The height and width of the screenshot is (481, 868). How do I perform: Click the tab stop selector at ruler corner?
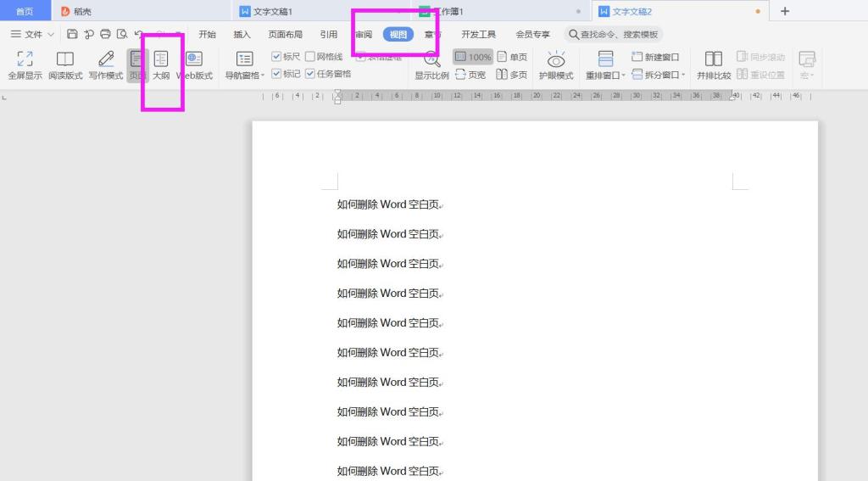(4, 98)
